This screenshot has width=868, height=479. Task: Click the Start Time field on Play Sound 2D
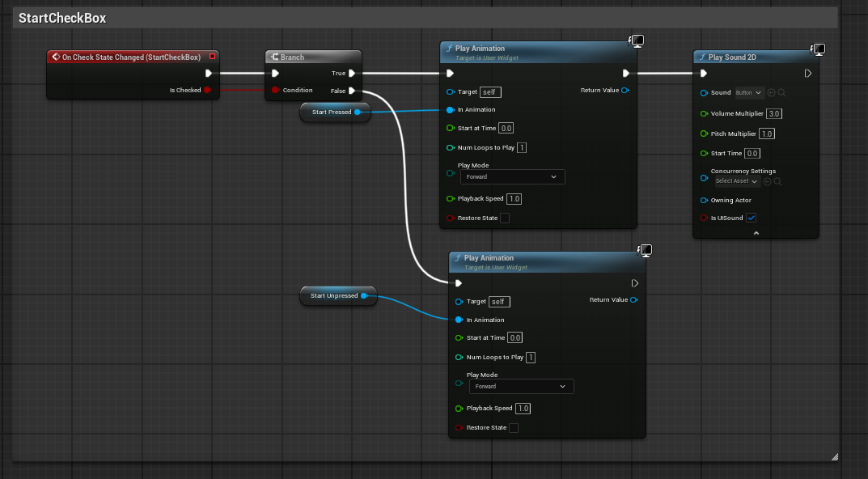(752, 154)
